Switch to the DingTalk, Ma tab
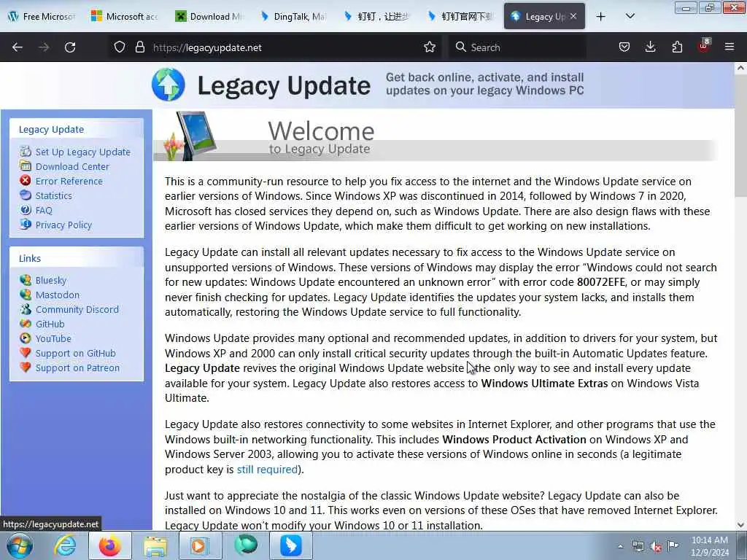The image size is (747, 560). pos(293,17)
